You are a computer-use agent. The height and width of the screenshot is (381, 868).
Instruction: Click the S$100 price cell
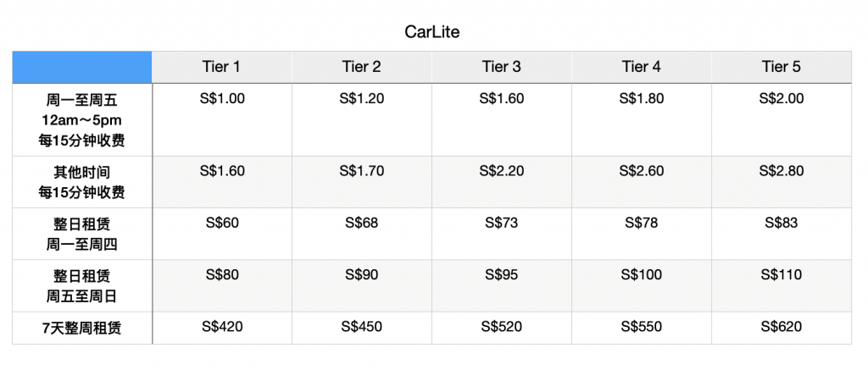coord(642,275)
